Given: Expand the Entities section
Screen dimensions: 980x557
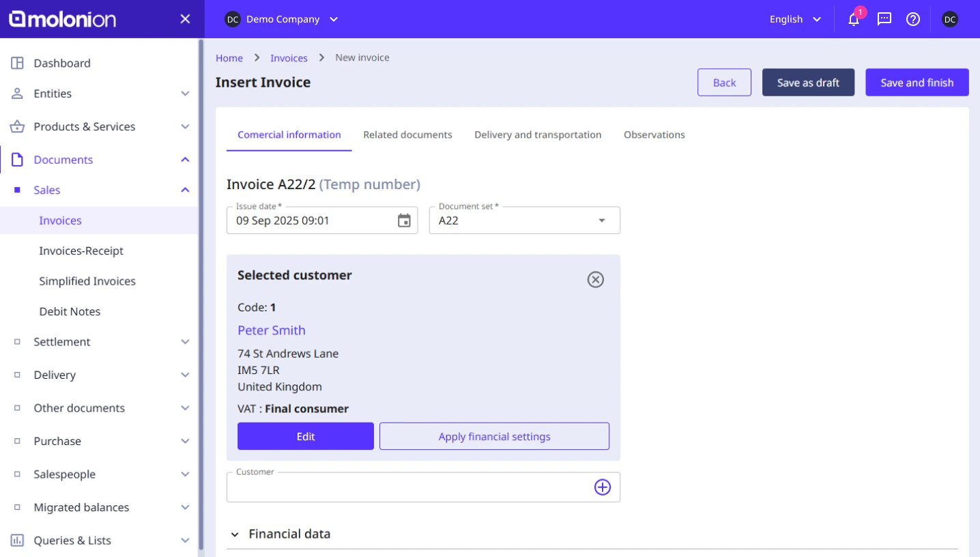Looking at the screenshot, I should [x=185, y=94].
